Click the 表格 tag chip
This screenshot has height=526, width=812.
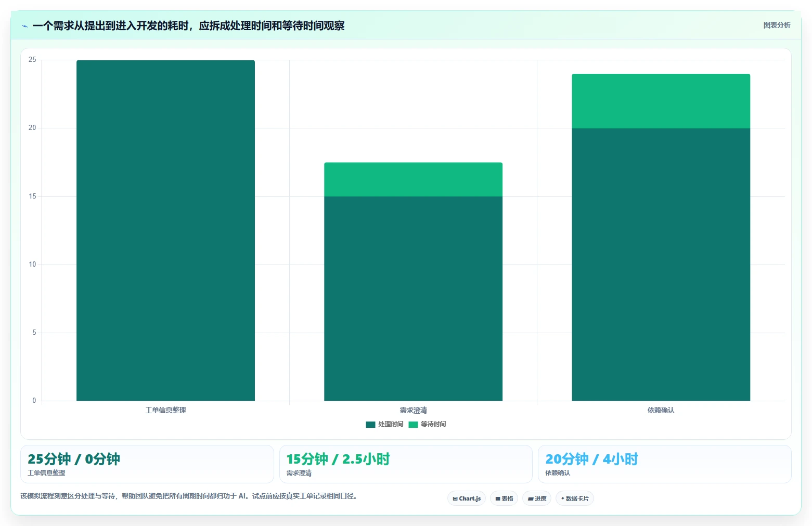504,498
